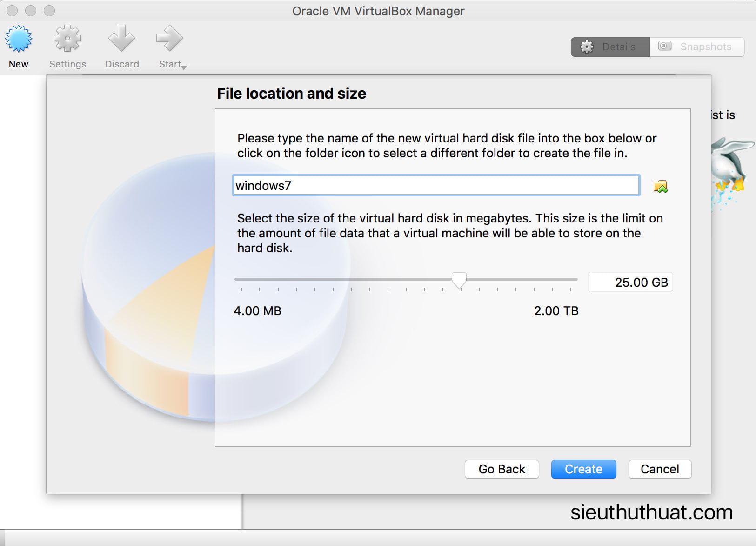Click the 25.00 GB size field
The image size is (756, 546).
[630, 282]
